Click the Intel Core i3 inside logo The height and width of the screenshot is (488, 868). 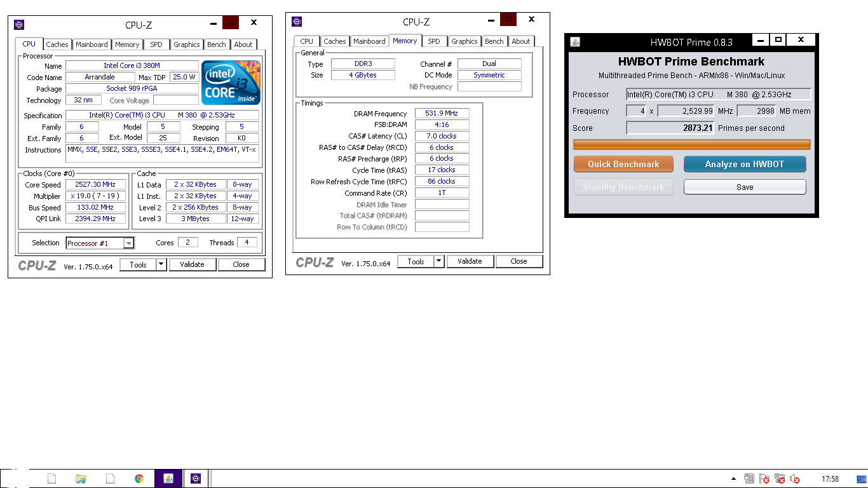(x=231, y=83)
